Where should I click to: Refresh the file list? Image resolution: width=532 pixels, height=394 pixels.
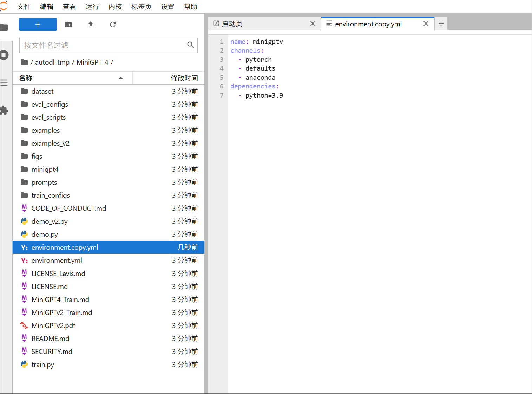(113, 25)
